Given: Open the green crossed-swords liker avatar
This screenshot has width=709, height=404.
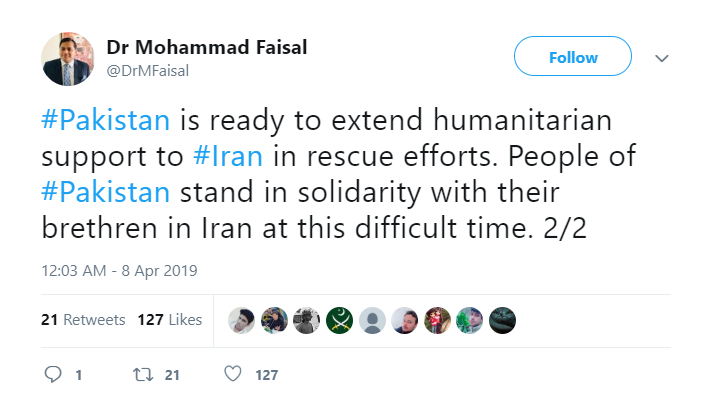Looking at the screenshot, I should (340, 320).
